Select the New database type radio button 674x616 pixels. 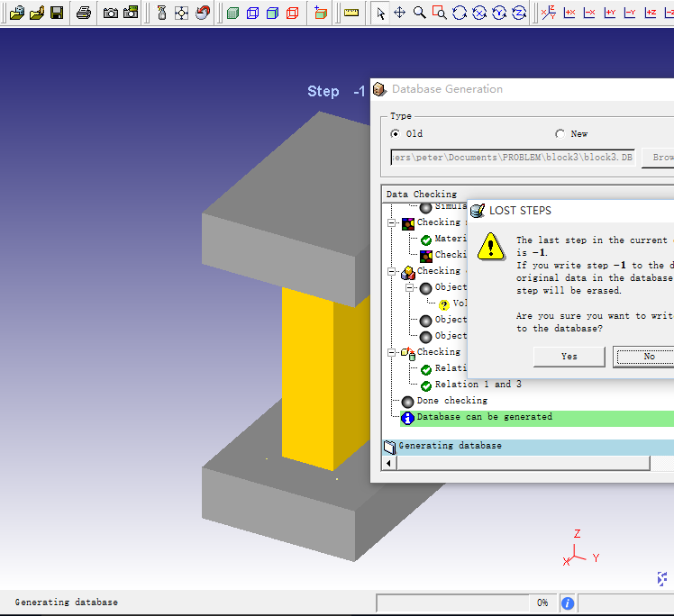tap(560, 134)
